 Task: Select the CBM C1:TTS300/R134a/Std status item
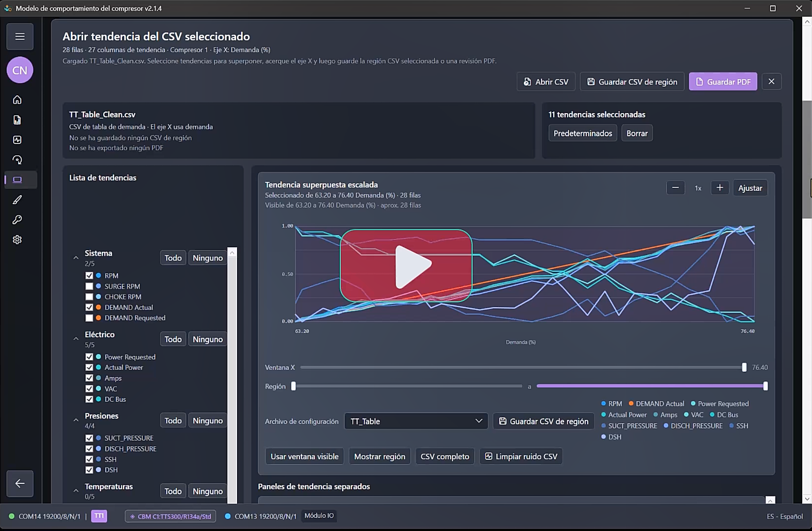(170, 516)
